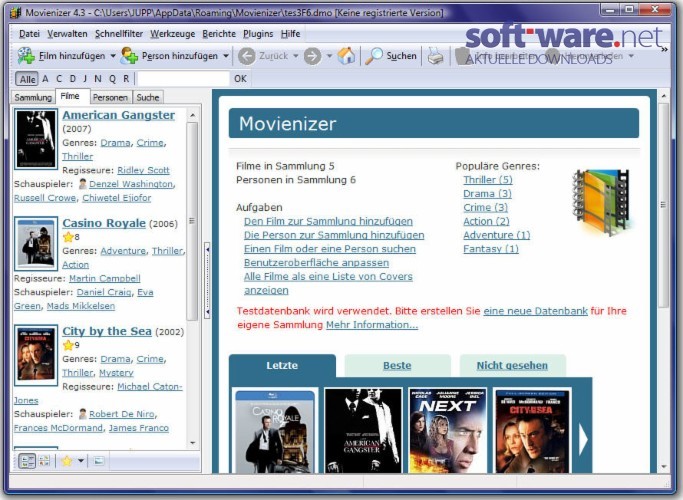The height and width of the screenshot is (500, 683).
Task: Click the Next movie cover thumbnail
Action: 448,431
